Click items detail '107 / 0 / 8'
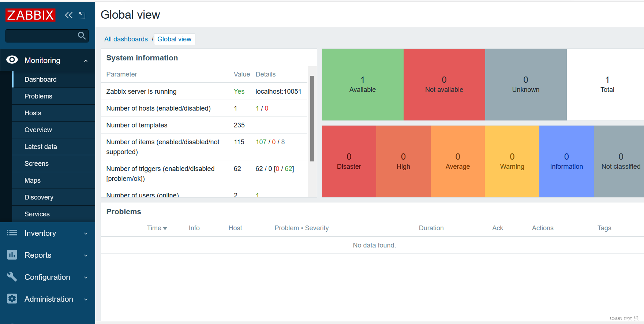Screen dimensions: 644x324 270,142
